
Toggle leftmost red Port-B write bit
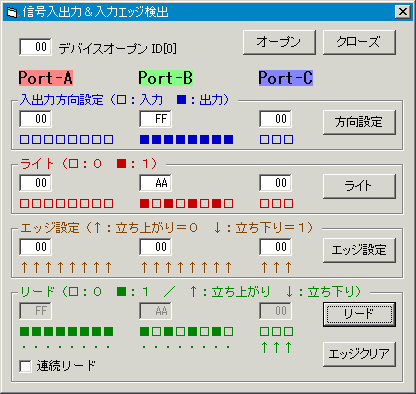(x=144, y=203)
